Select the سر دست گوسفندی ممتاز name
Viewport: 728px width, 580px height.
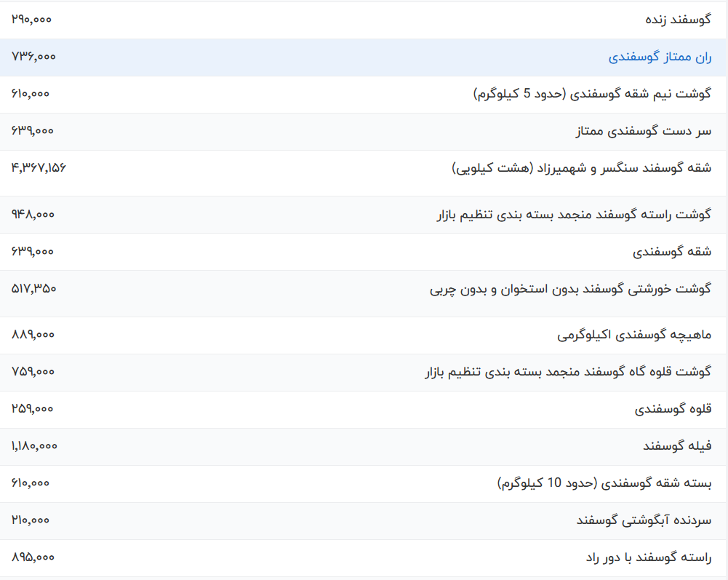644,131
